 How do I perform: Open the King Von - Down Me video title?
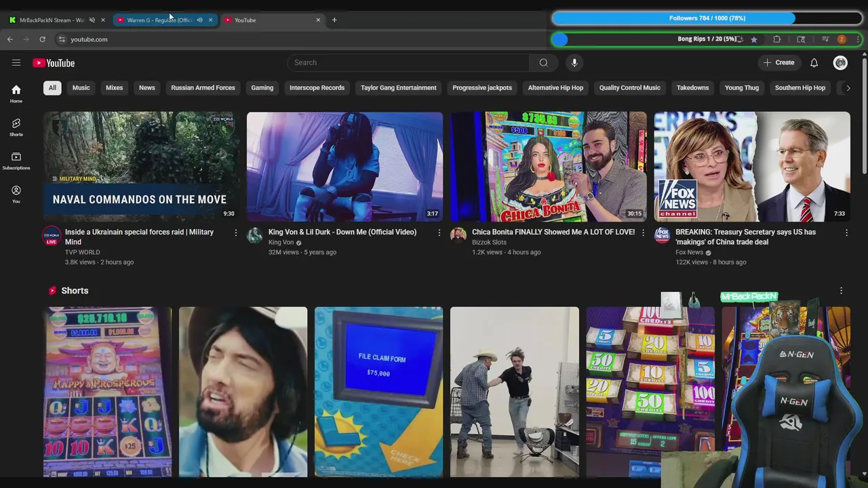tap(342, 232)
